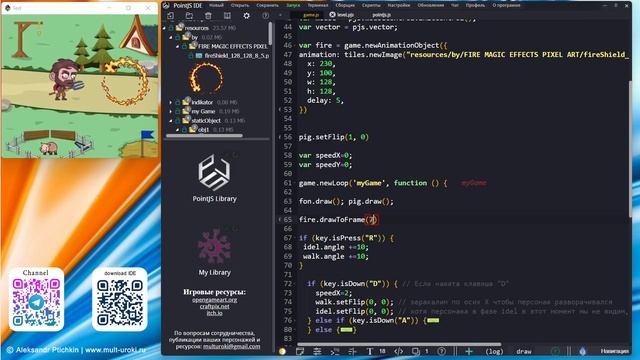640x360 pixels.
Task: Toggle the checkbox next to resources folder
Action: (171, 28)
